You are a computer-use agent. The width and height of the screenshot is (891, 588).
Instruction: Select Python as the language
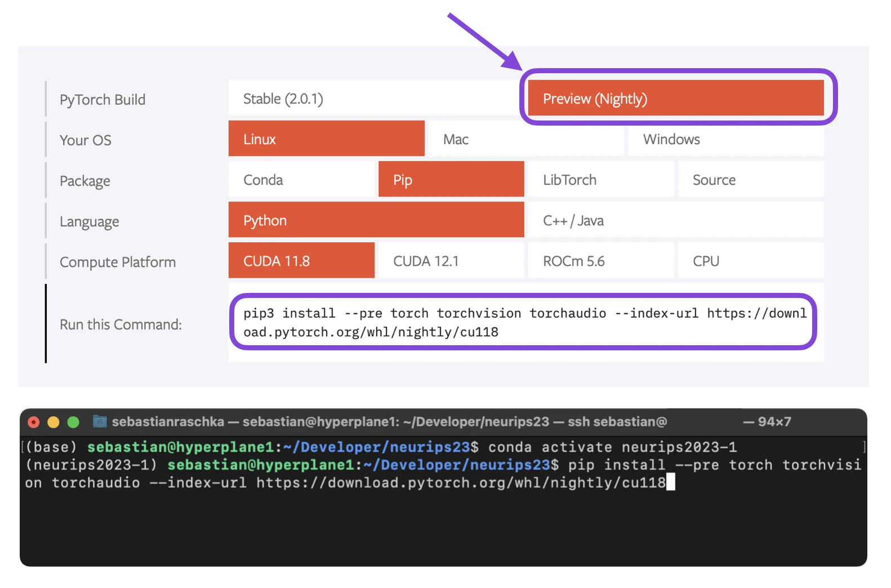(x=376, y=220)
